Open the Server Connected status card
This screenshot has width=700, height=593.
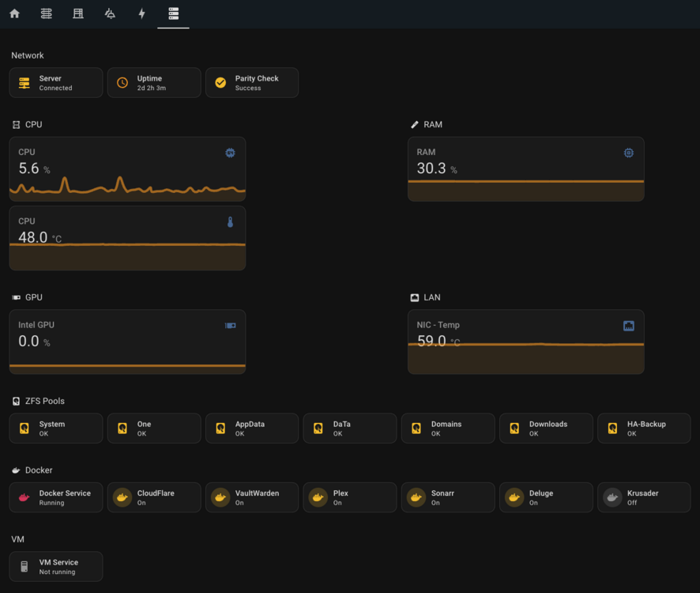point(56,83)
